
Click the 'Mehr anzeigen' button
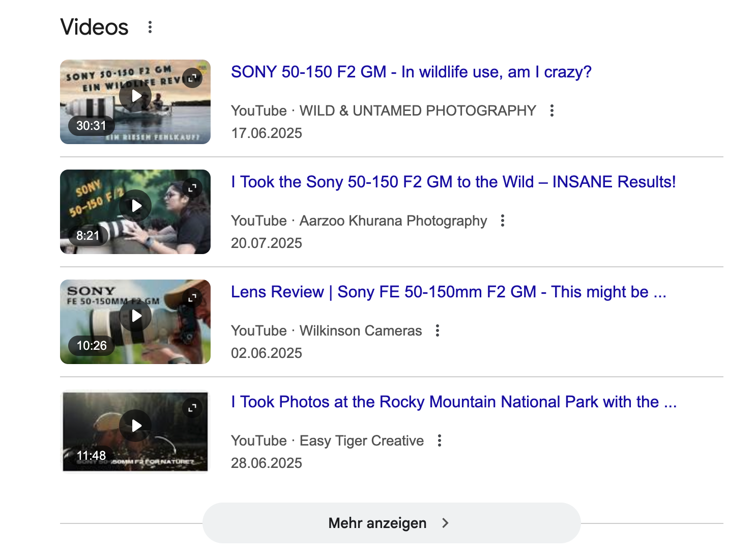[x=376, y=523]
